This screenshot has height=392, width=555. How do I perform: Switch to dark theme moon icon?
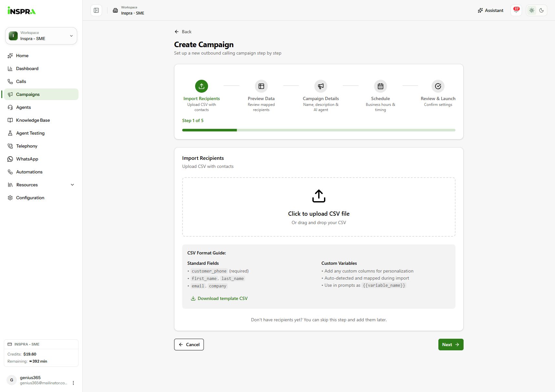pyautogui.click(x=541, y=10)
